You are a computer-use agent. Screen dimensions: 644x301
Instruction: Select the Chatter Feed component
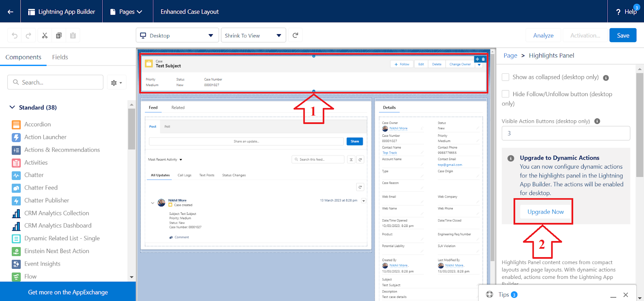[41, 188]
